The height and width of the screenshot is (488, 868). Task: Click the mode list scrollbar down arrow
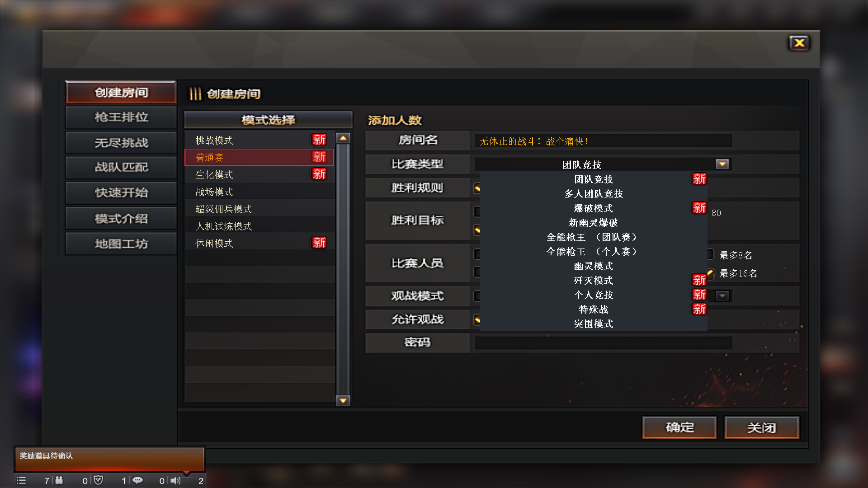click(343, 400)
